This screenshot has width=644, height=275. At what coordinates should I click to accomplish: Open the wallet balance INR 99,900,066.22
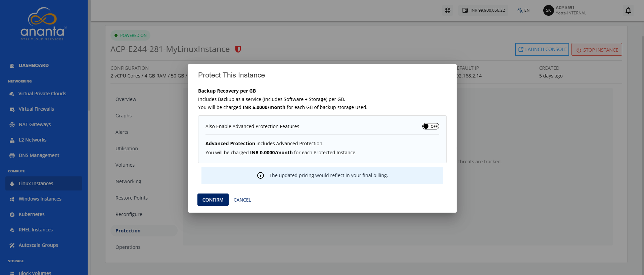pos(484,10)
